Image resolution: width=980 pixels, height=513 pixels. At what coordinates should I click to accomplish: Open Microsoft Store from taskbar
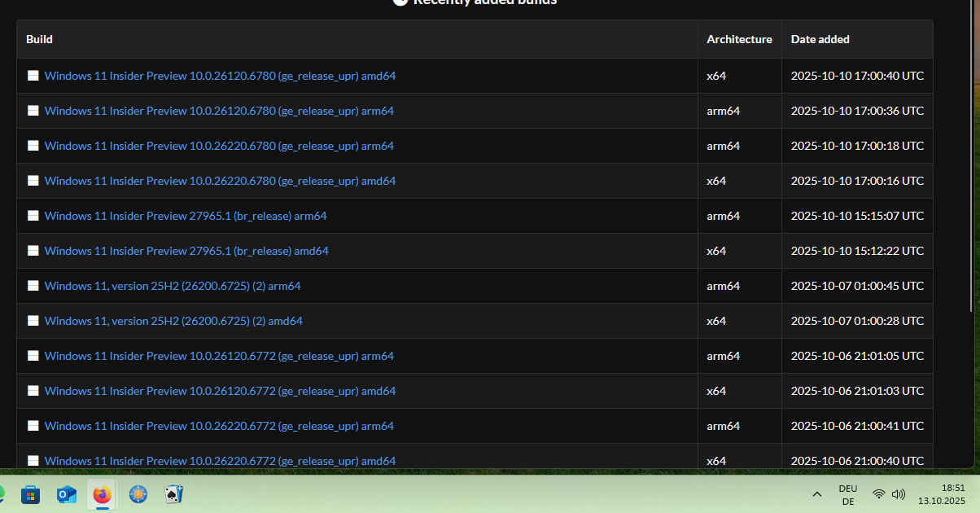(x=30, y=494)
